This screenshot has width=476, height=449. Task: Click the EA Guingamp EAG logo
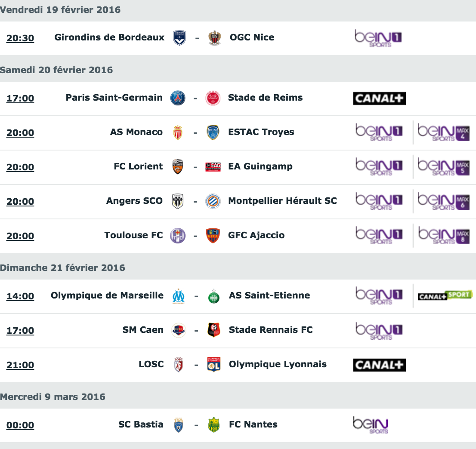point(213,167)
